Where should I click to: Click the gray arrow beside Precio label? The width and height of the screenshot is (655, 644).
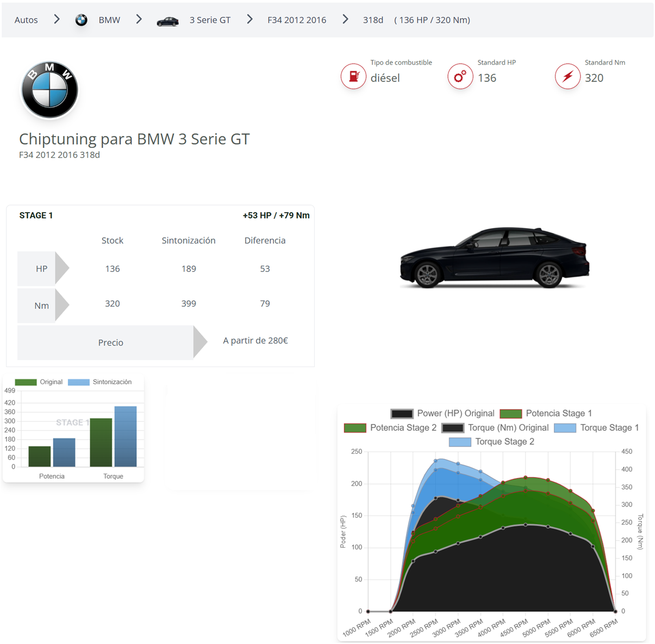(x=200, y=342)
